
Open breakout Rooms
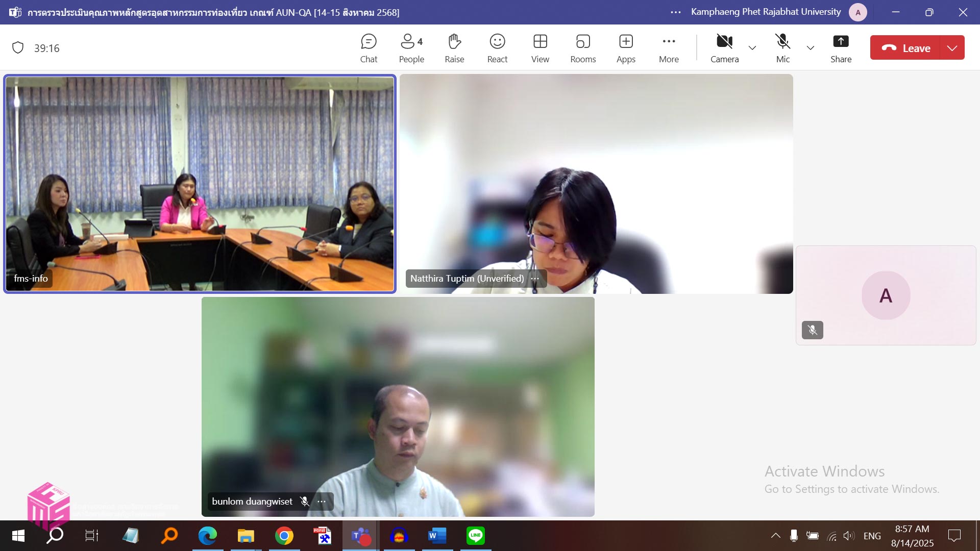pos(583,48)
